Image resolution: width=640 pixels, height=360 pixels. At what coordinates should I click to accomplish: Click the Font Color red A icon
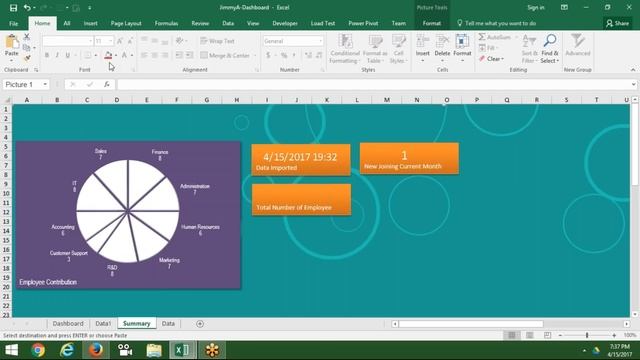click(108, 55)
